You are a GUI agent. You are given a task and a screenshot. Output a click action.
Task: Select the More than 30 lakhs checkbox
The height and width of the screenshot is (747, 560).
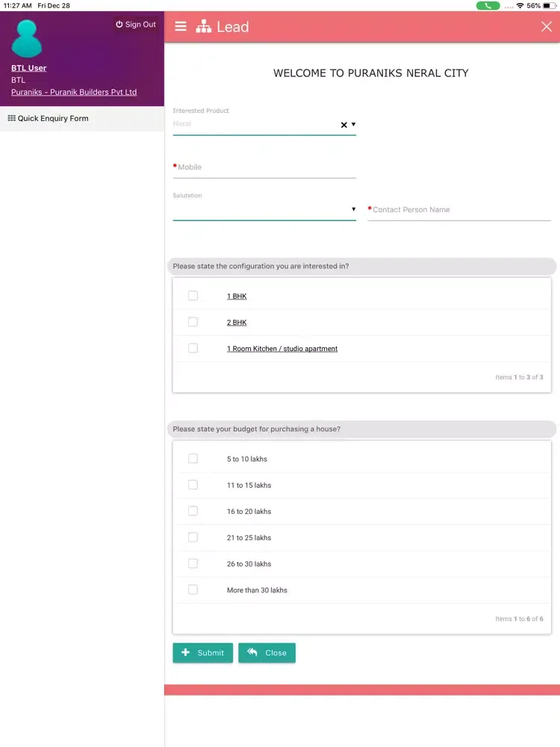coord(193,590)
